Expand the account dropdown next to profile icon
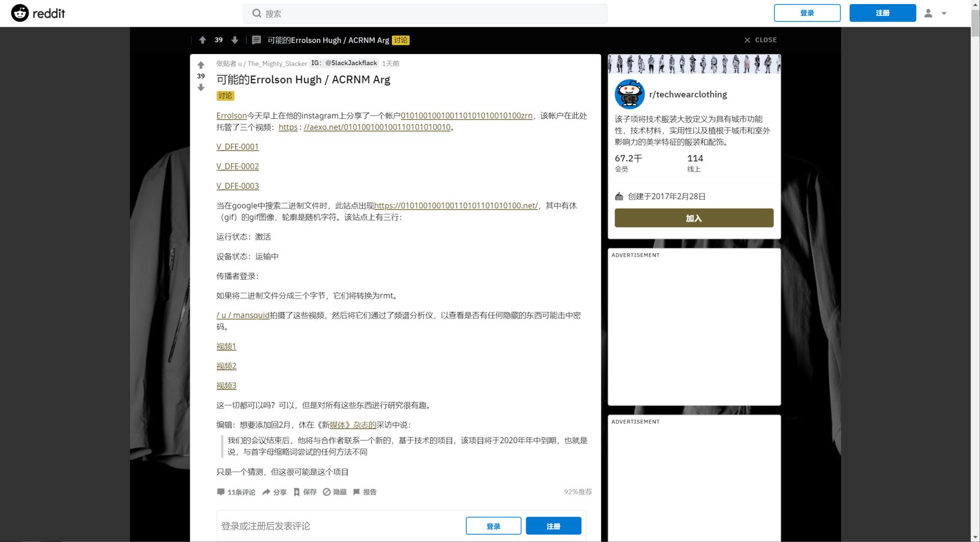 point(943,13)
